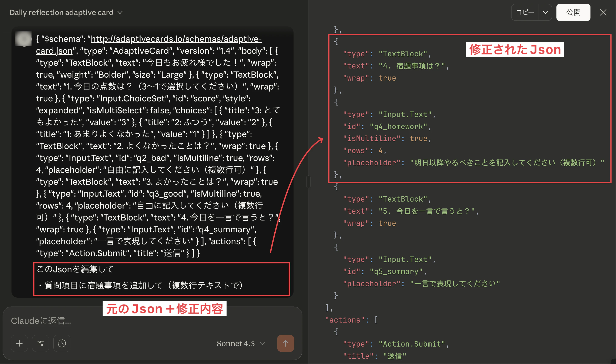The height and width of the screenshot is (364, 616).
Task: Close the artifact panel with X
Action: (603, 12)
